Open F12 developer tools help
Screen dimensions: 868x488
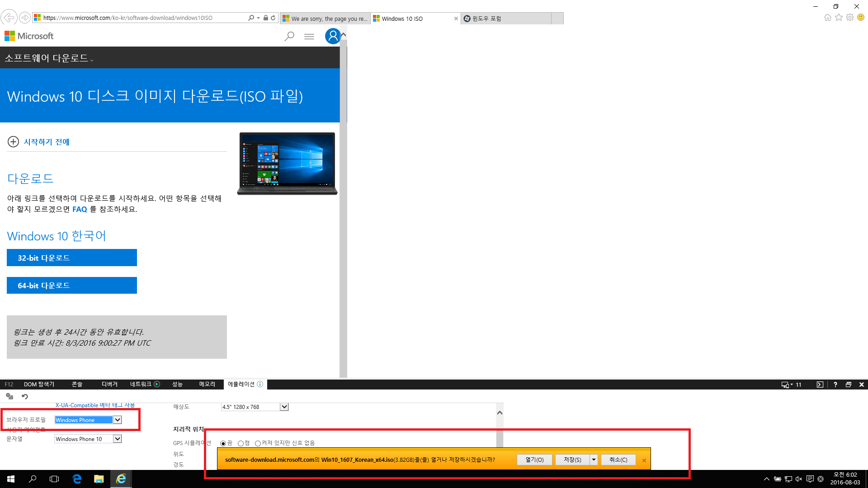coord(835,385)
